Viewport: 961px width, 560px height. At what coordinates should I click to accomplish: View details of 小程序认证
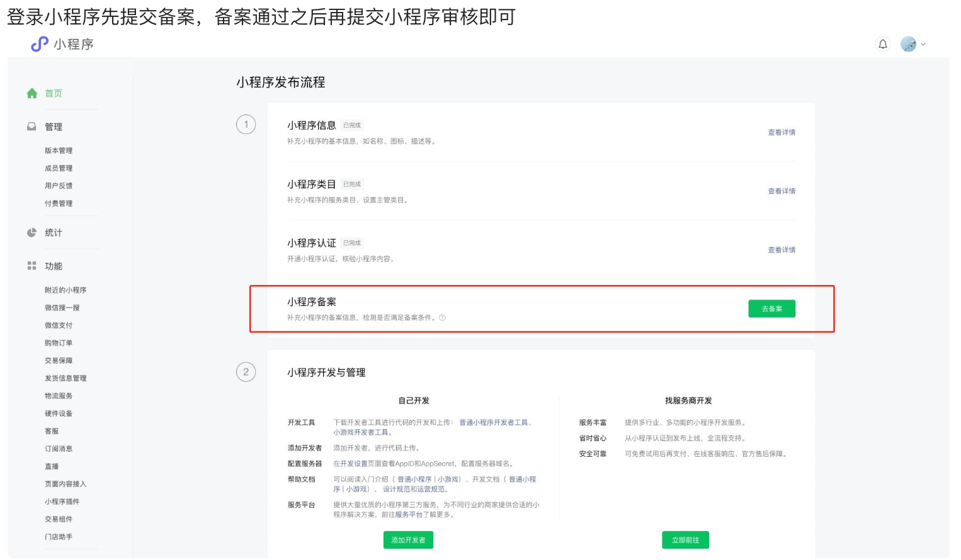pyautogui.click(x=782, y=250)
